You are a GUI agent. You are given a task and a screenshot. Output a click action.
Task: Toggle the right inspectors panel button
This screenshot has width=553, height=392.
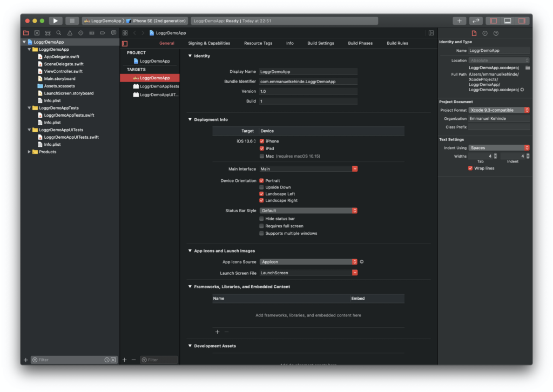pos(522,21)
